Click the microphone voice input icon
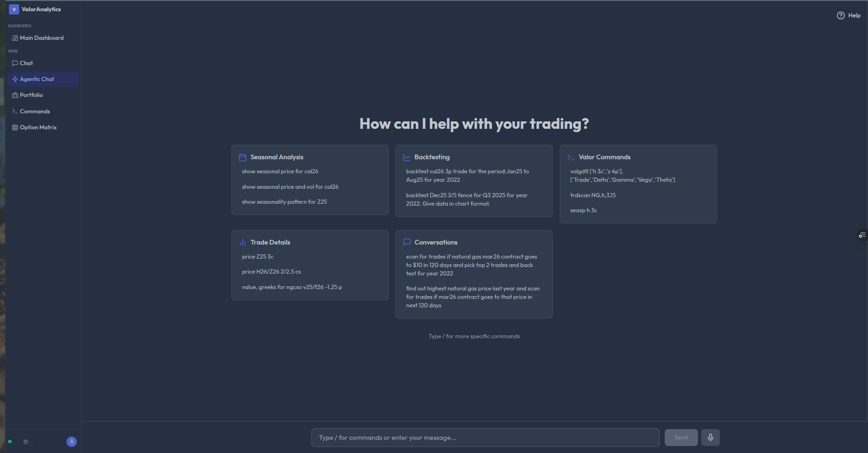The height and width of the screenshot is (453, 868). click(x=710, y=438)
